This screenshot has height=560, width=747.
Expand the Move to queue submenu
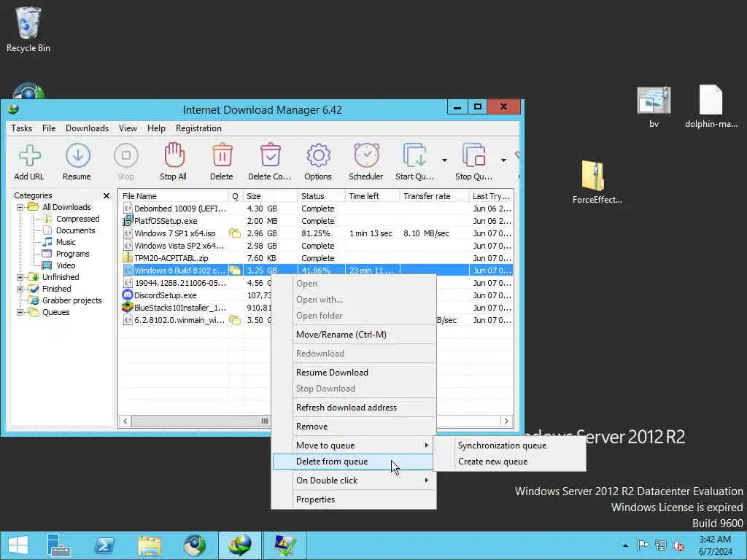coord(354,446)
